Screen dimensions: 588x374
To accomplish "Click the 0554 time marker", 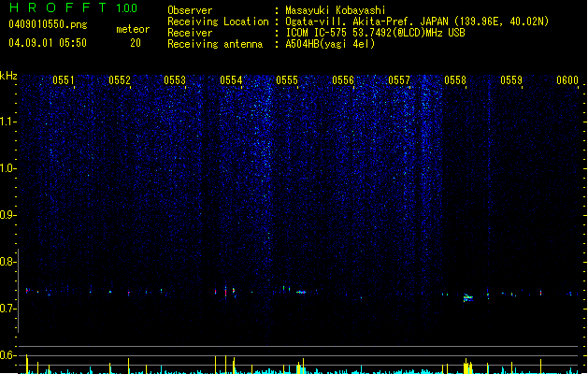I will coord(231,80).
